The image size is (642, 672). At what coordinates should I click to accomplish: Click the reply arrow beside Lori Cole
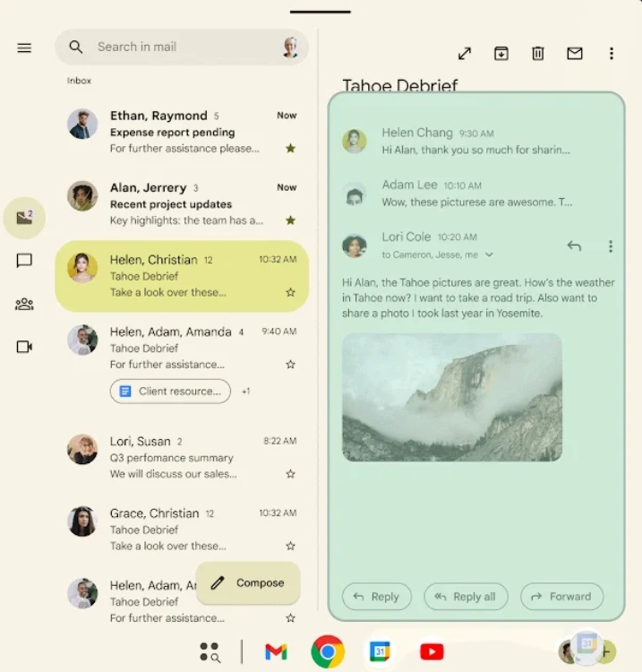tap(574, 246)
